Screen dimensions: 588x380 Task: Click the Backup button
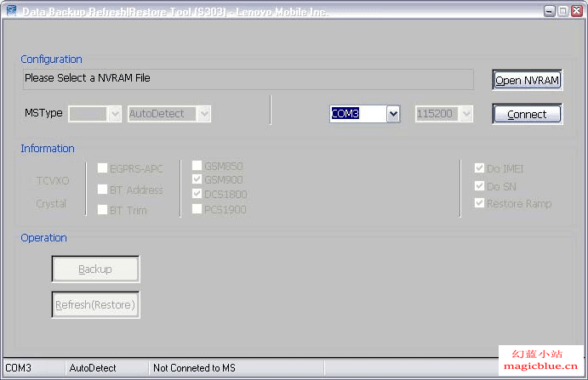tap(95, 269)
